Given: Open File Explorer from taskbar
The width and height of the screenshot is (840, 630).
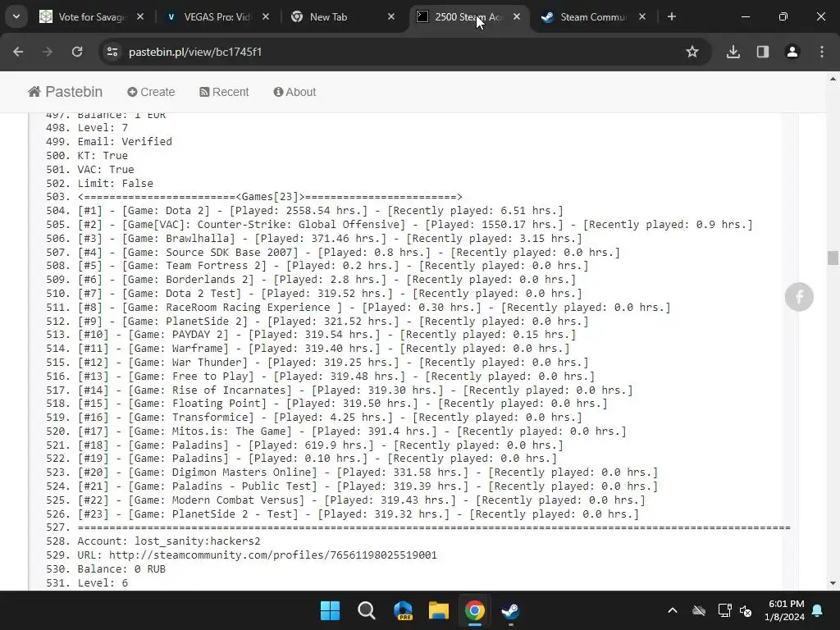Looking at the screenshot, I should pos(439,610).
